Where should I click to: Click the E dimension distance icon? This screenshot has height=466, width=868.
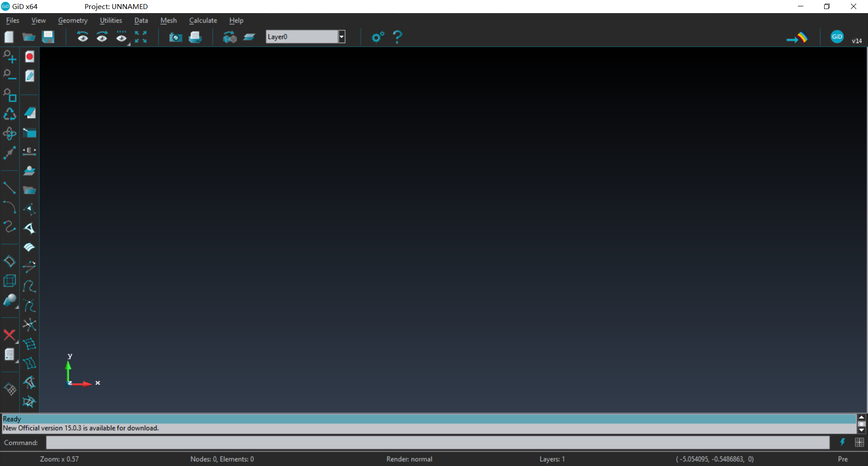coord(29,151)
